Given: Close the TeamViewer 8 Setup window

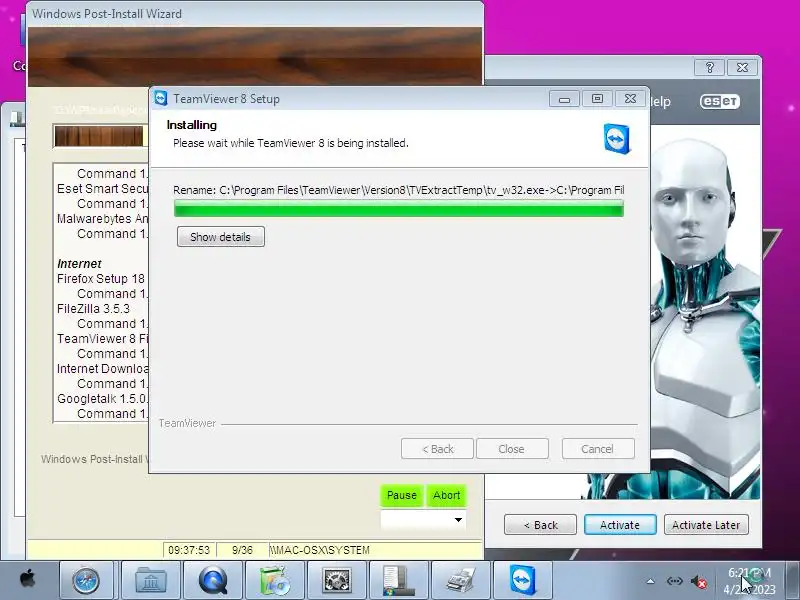Looking at the screenshot, I should click(x=631, y=98).
